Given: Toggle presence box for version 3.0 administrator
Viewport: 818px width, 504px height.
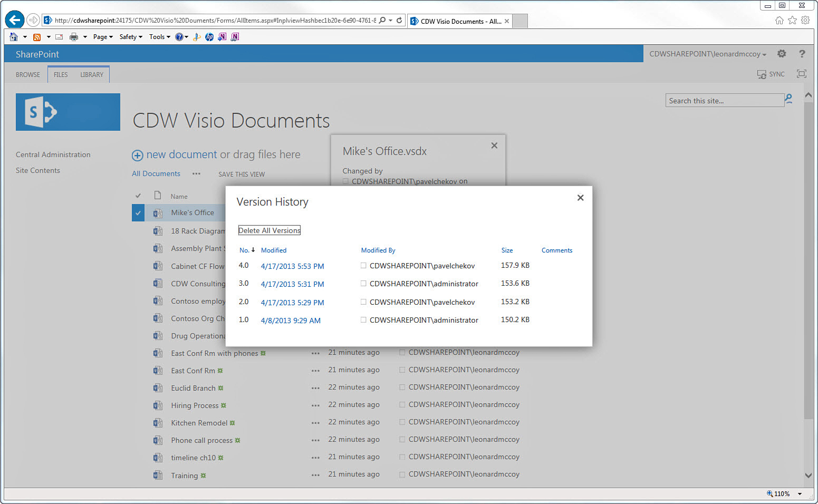Looking at the screenshot, I should tap(363, 284).
